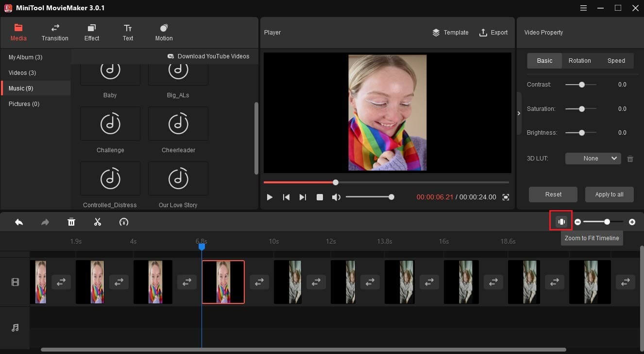
Task: Undo the last action
Action: tap(19, 222)
